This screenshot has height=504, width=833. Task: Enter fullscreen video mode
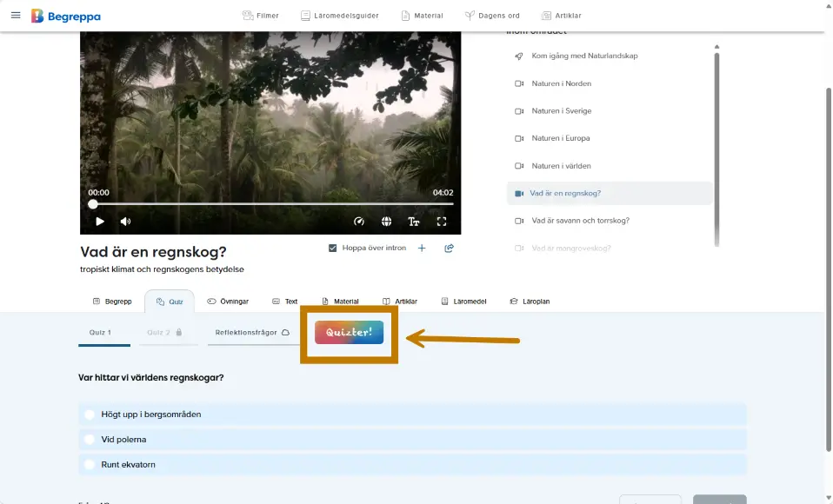pos(442,222)
